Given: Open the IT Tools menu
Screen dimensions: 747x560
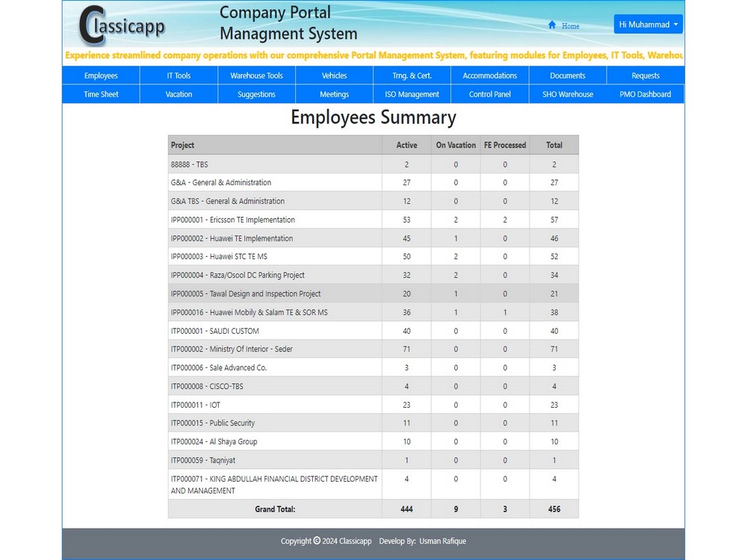Looking at the screenshot, I should (179, 75).
